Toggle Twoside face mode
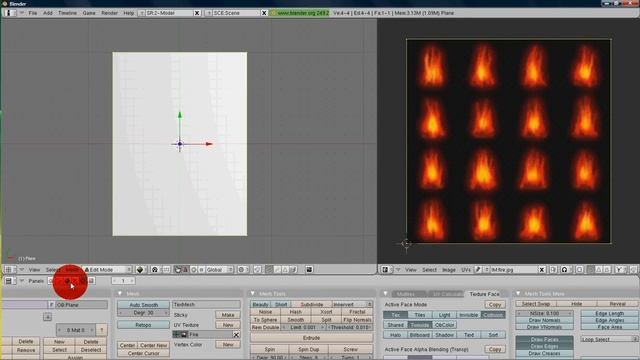The width and height of the screenshot is (640, 360). pos(420,325)
